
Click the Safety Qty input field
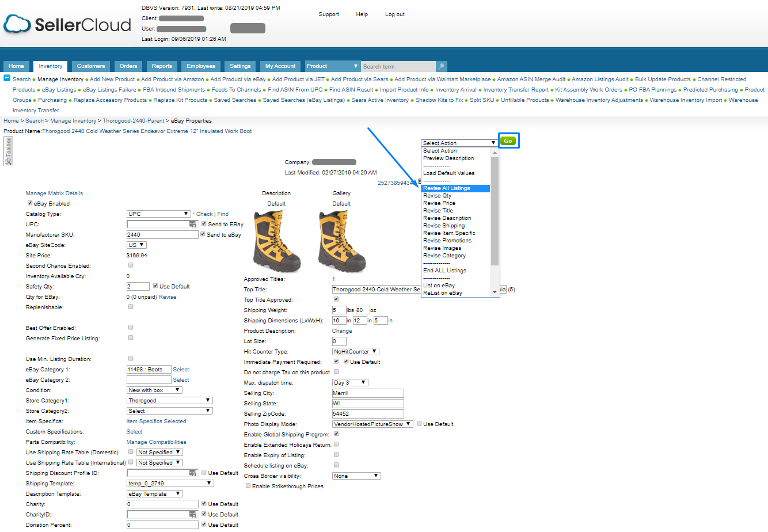click(138, 286)
